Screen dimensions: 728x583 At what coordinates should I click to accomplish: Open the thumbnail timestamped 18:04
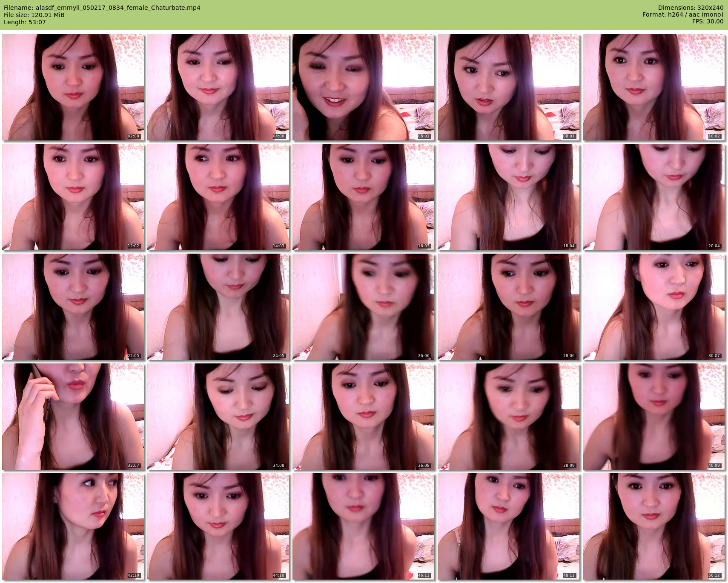tap(508, 197)
